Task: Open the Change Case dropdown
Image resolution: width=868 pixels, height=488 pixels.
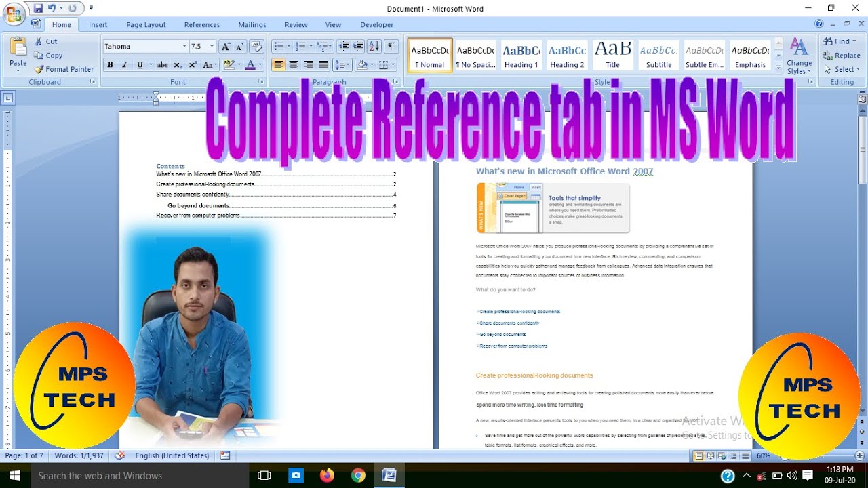Action: click(210, 65)
